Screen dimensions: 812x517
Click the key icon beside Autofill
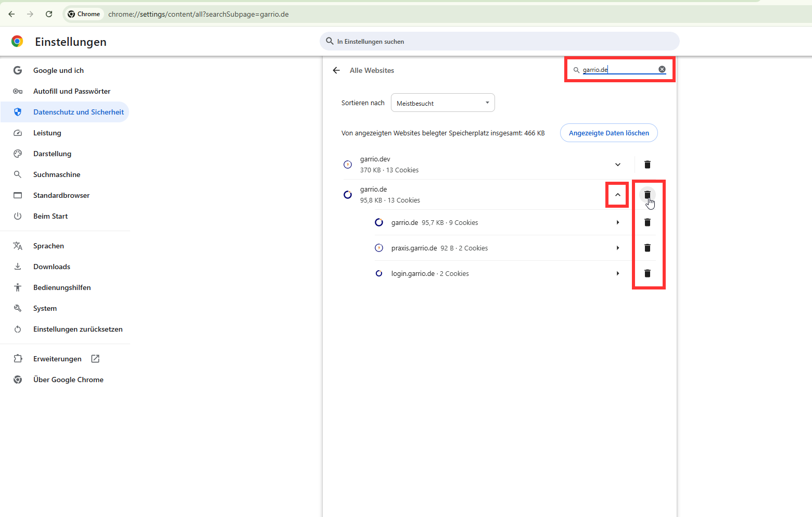tap(18, 91)
